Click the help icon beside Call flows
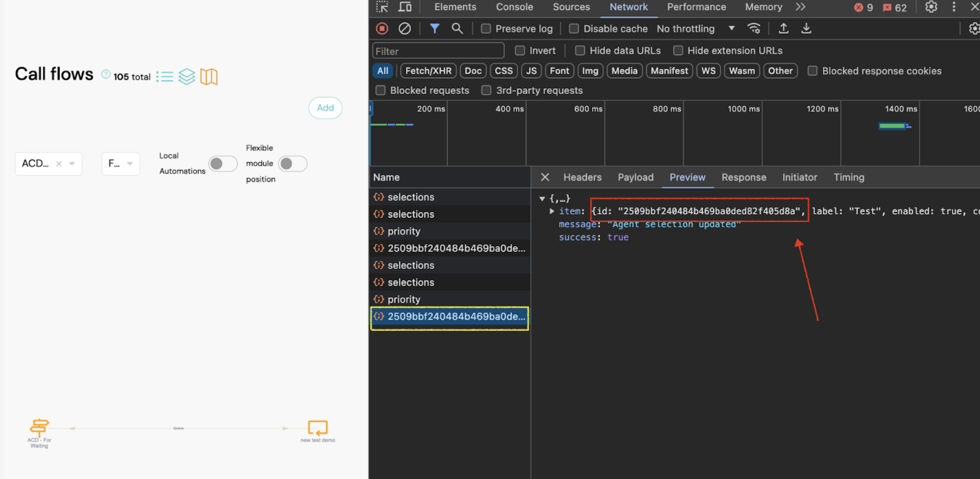Image resolution: width=980 pixels, height=479 pixels. [x=106, y=74]
